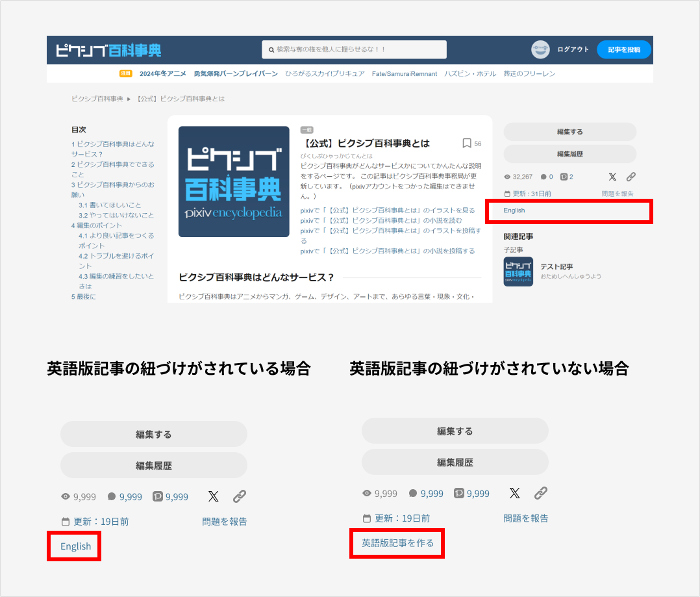The height and width of the screenshot is (597, 700).
Task: Click the pixiv P icon in the されていない場合 panel
Action: [x=459, y=494]
